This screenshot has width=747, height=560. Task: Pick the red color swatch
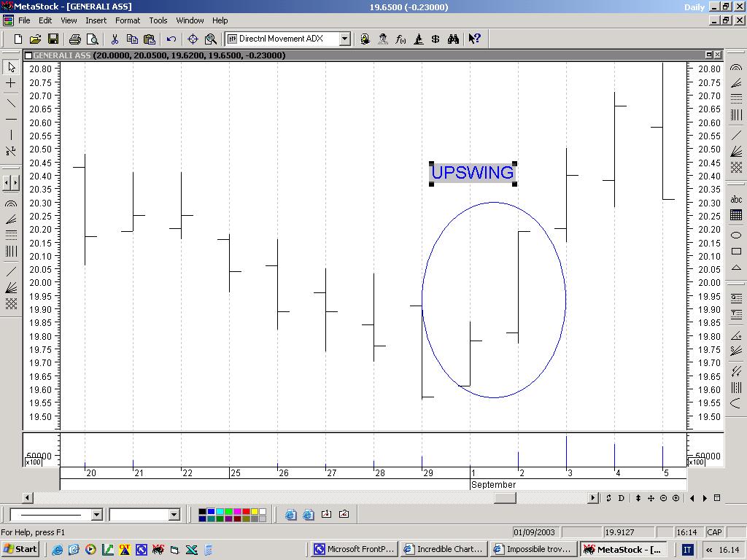(x=246, y=511)
